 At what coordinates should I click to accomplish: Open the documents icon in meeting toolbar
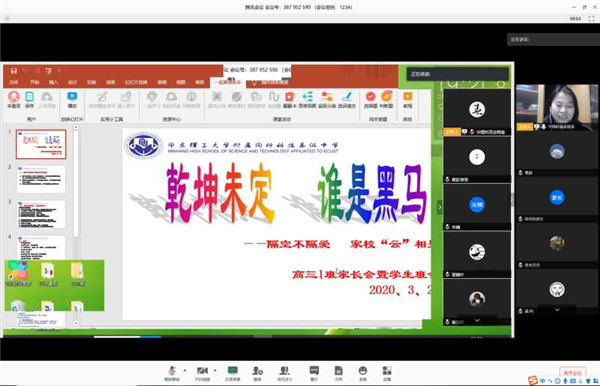click(339, 373)
